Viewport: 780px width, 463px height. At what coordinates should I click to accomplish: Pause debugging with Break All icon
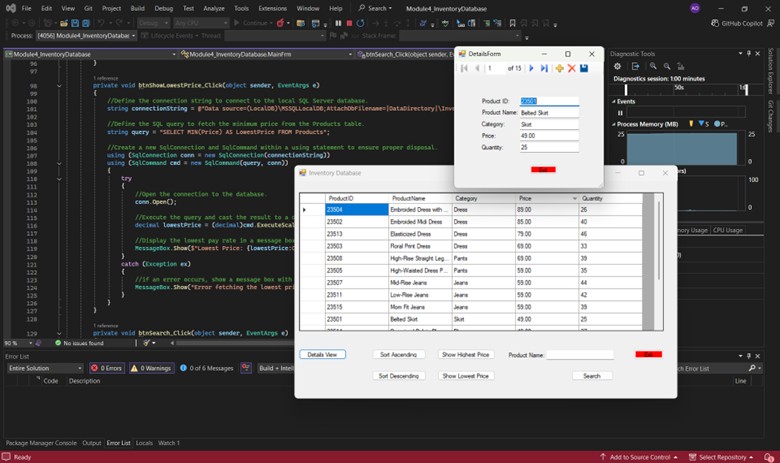[338, 23]
